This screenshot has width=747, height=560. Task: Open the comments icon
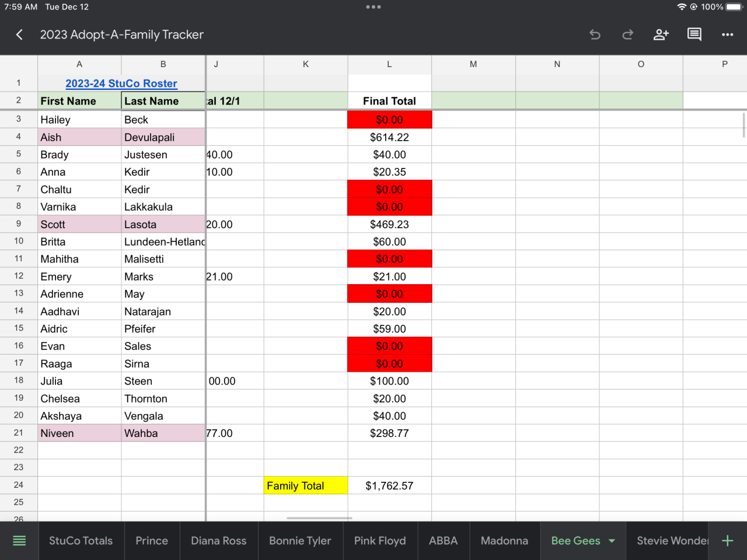pos(694,35)
